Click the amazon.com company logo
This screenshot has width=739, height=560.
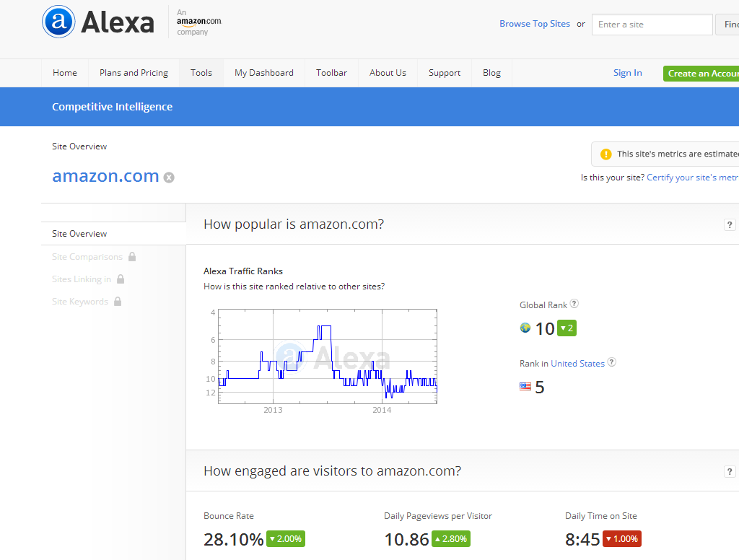pos(199,22)
